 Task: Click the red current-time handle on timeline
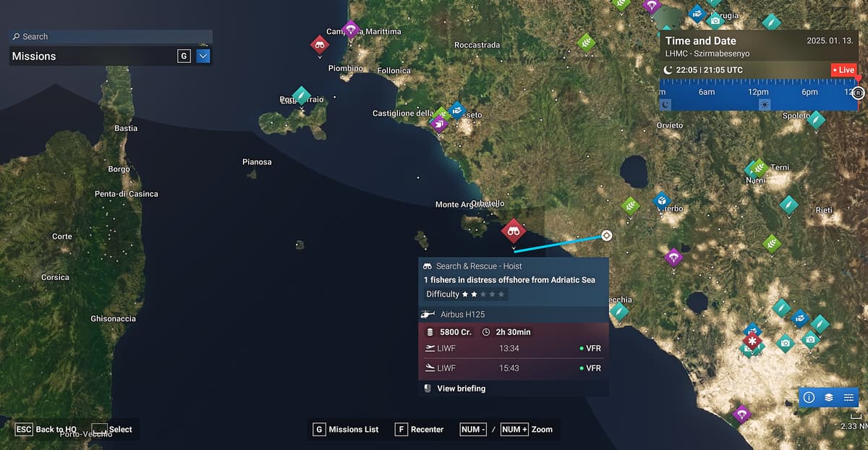point(858,77)
